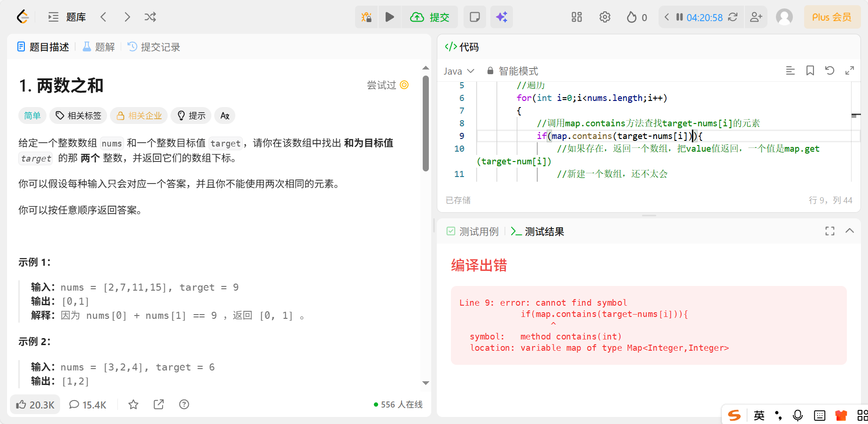Click the description scroll down arrow
The height and width of the screenshot is (424, 868).
pyautogui.click(x=426, y=383)
